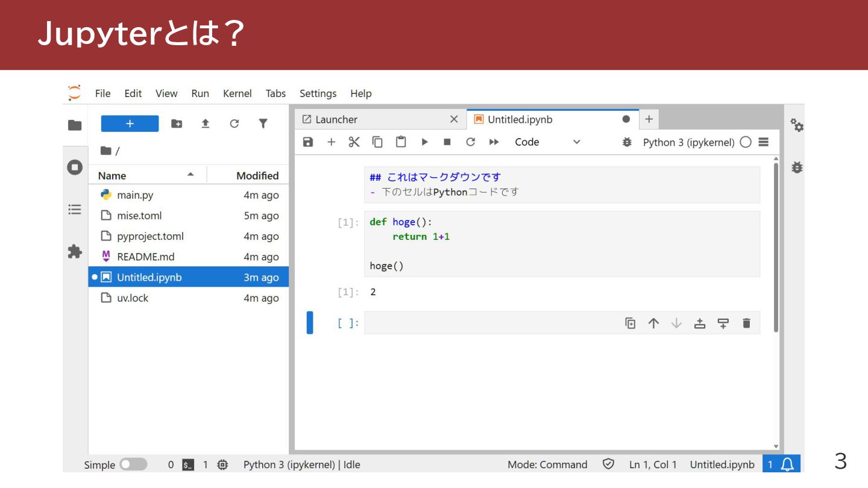Enable the debugger bug icon in toolbar
This screenshot has height=488, width=868.
pos(627,142)
